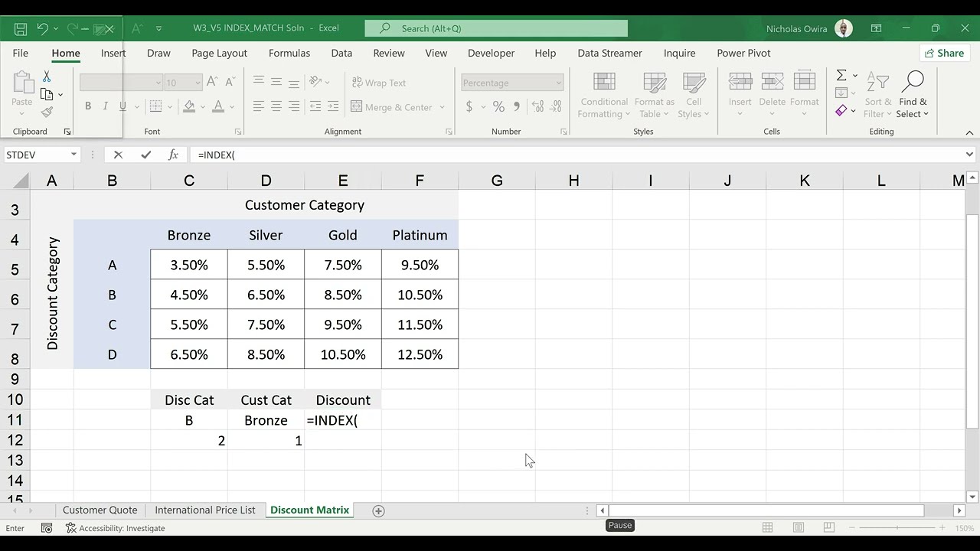Cancel the formula entry with the X icon
The width and height of the screenshot is (980, 551).
pyautogui.click(x=118, y=155)
